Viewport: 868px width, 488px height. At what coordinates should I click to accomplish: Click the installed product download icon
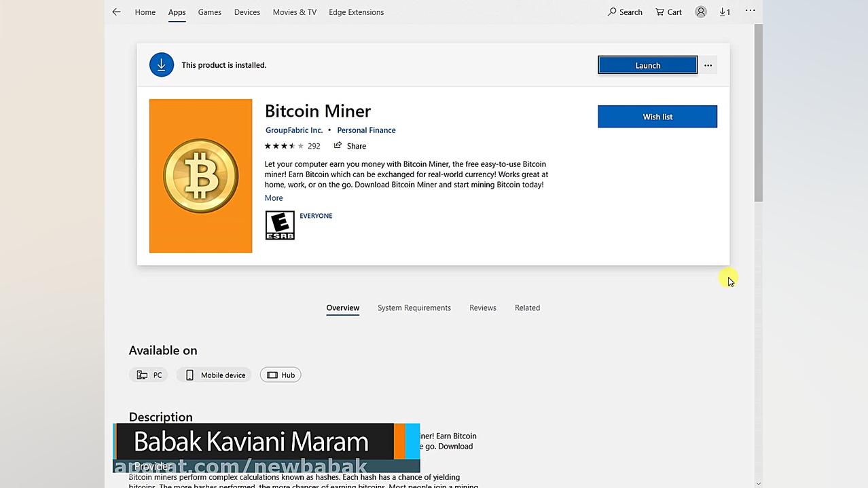point(162,65)
